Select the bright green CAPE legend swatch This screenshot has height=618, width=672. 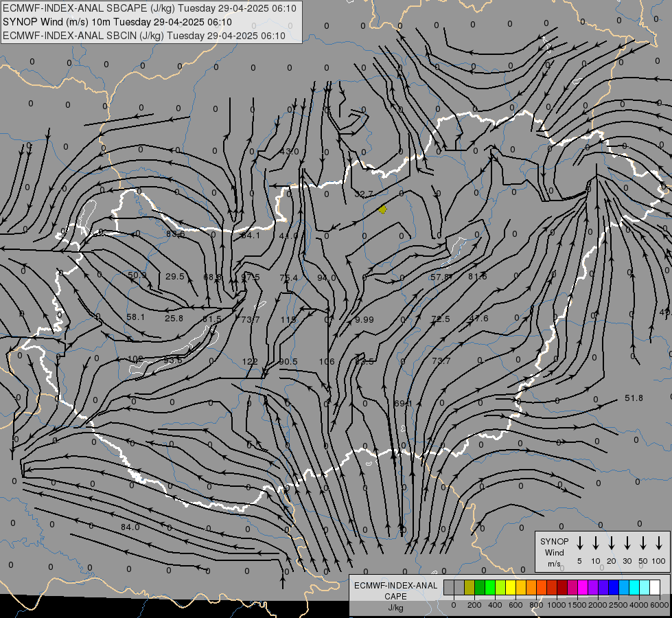[x=490, y=587]
